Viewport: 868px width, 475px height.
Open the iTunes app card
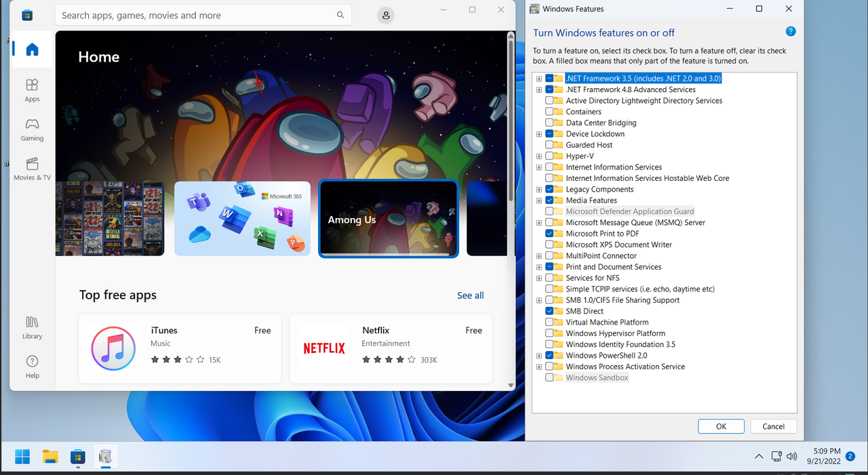pyautogui.click(x=180, y=348)
